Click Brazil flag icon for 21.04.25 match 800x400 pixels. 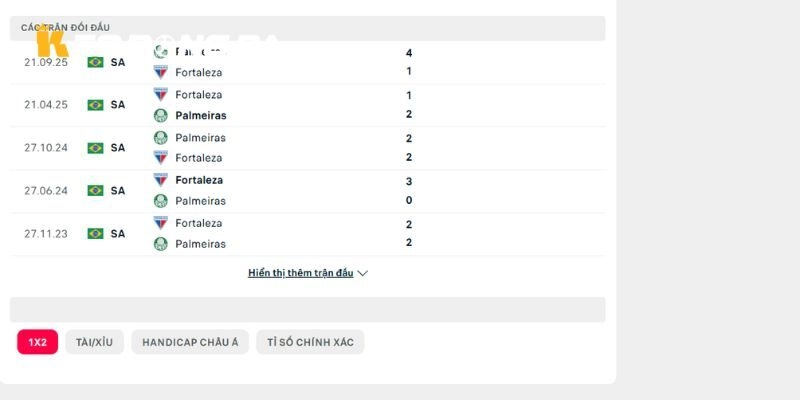pyautogui.click(x=95, y=105)
